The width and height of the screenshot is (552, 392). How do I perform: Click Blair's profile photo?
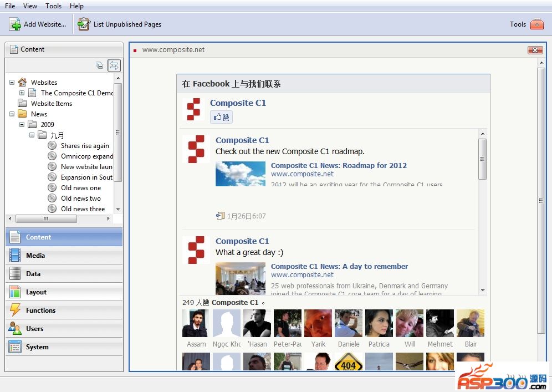coord(471,323)
